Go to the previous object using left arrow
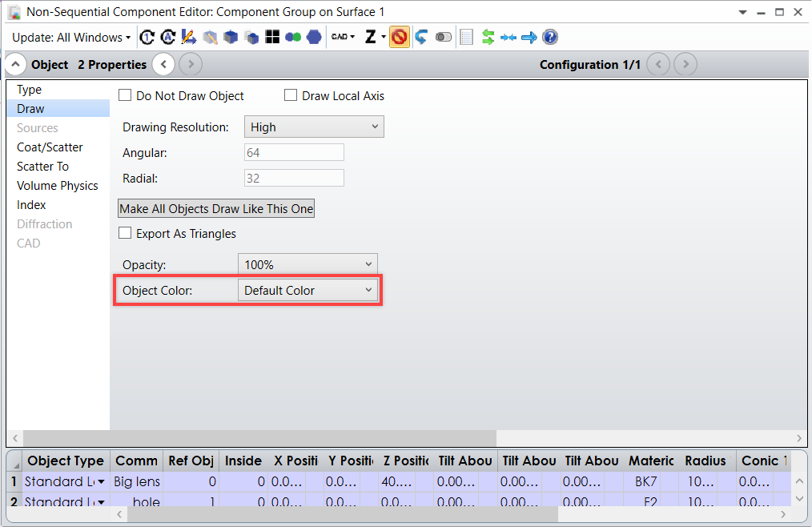The height and width of the screenshot is (527, 812). click(x=163, y=65)
